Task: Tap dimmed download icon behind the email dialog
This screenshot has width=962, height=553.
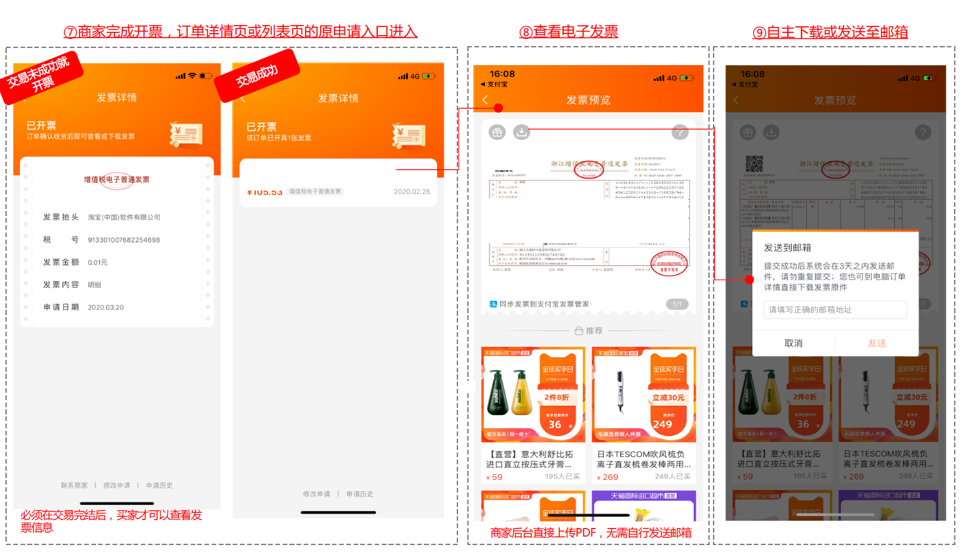Action: [x=771, y=132]
